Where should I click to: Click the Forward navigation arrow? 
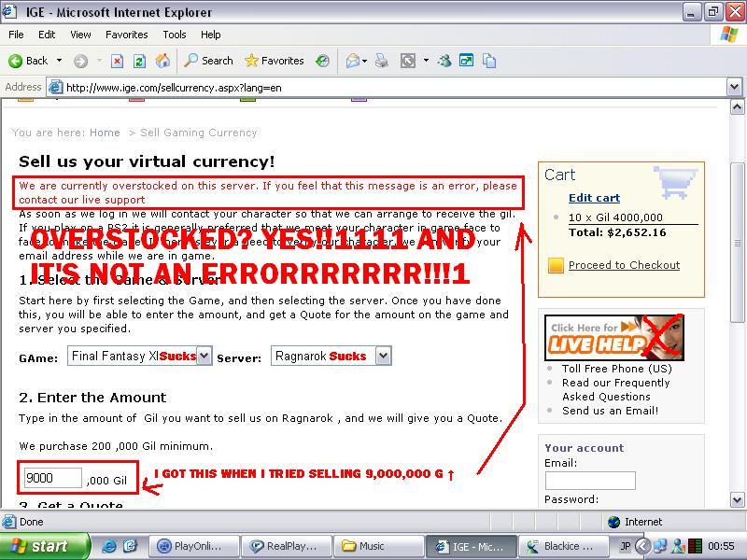point(80,61)
